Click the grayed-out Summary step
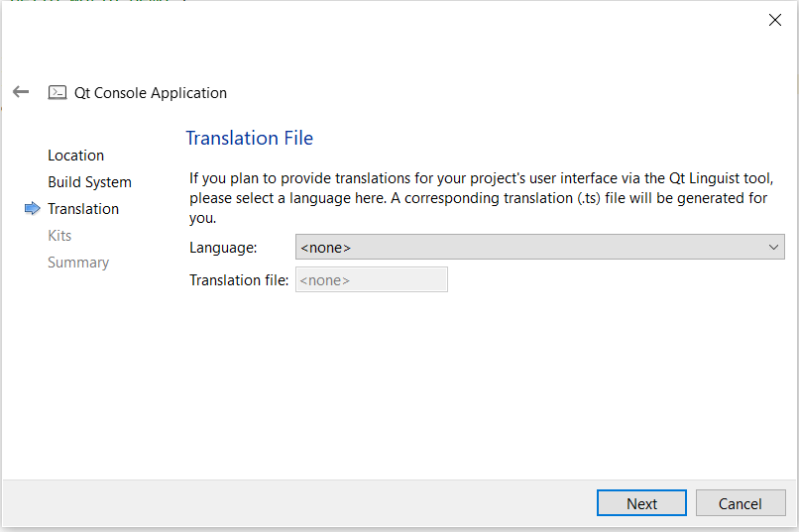 (78, 263)
